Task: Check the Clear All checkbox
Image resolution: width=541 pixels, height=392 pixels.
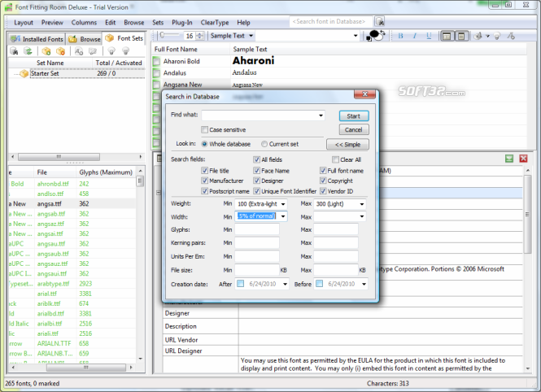Action: coord(335,159)
